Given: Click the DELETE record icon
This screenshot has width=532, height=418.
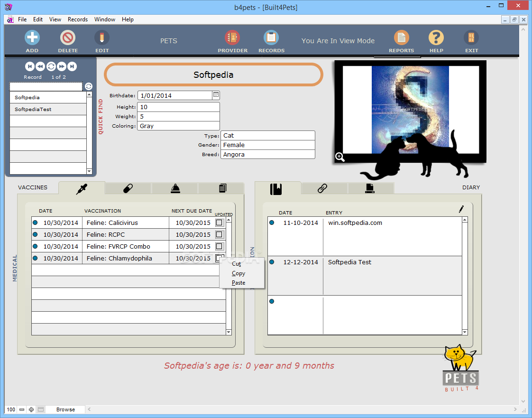Looking at the screenshot, I should (x=67, y=37).
